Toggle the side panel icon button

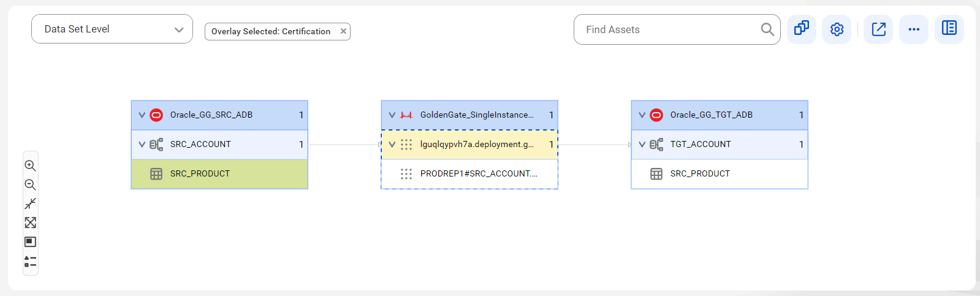click(x=949, y=29)
